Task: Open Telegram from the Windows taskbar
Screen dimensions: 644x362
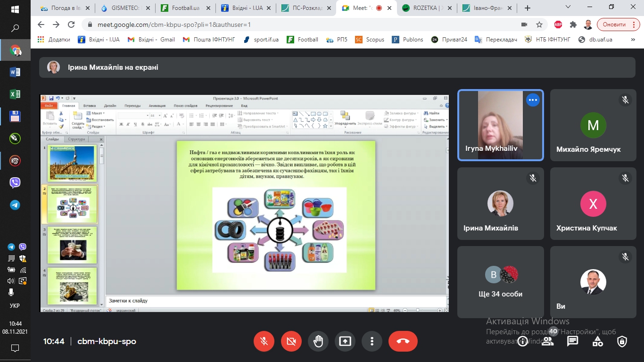Action: tap(15, 205)
